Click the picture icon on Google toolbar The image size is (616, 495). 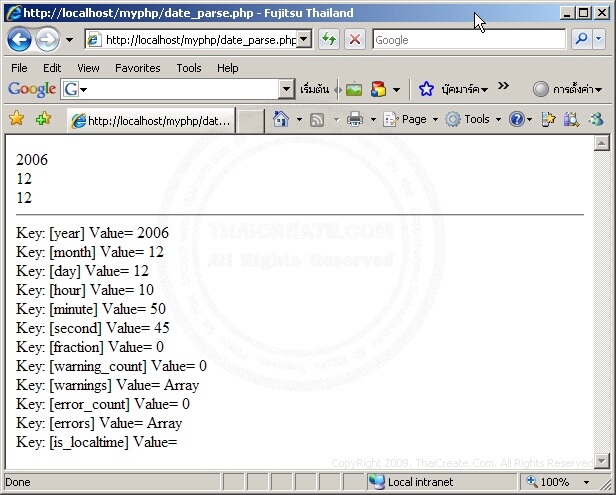354,90
